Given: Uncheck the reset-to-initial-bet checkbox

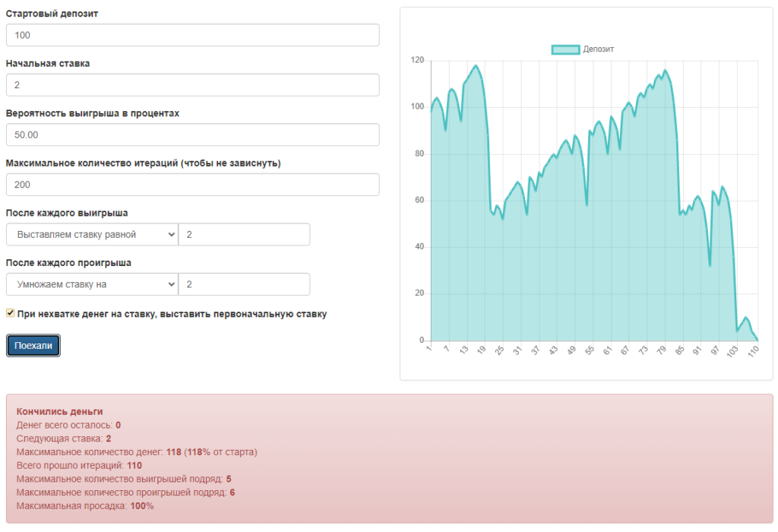Looking at the screenshot, I should (10, 313).
